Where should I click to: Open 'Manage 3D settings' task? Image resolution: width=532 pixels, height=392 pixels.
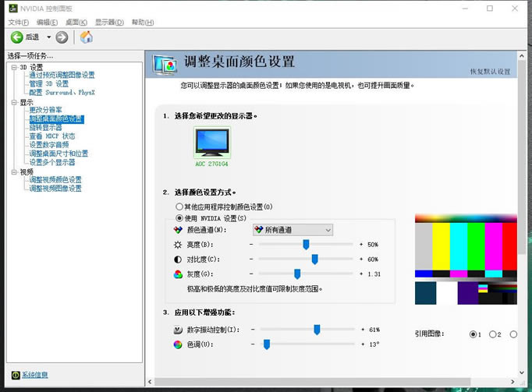point(49,83)
